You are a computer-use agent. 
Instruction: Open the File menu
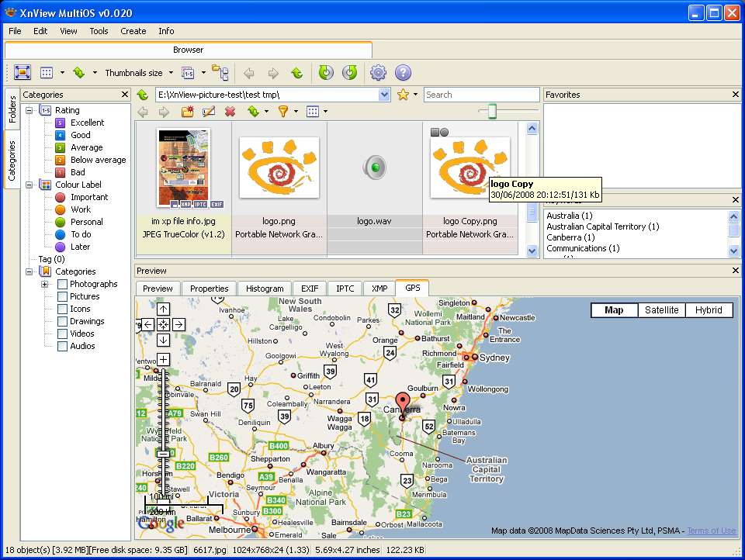pos(16,31)
